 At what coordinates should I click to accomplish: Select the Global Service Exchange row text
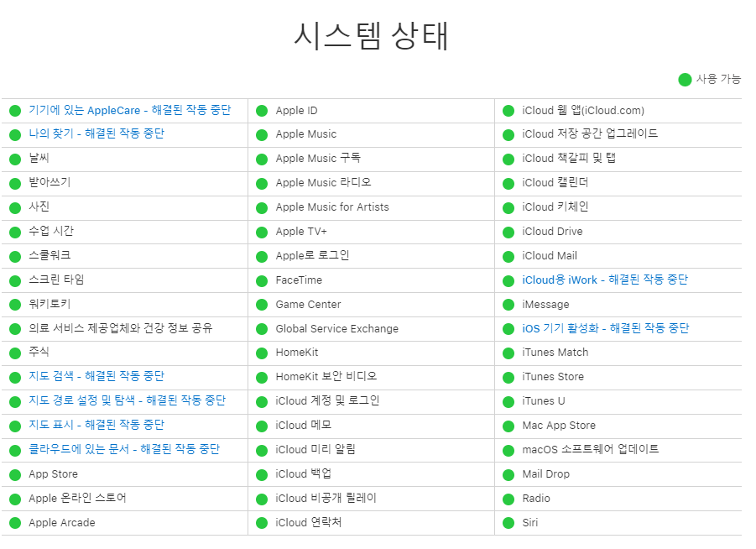pos(337,329)
